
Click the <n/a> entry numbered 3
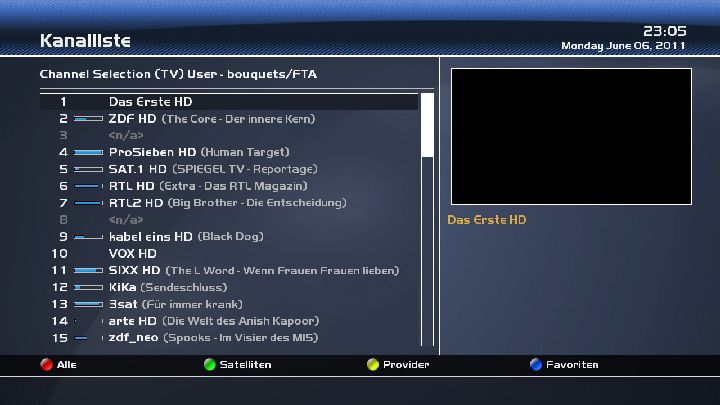coord(126,135)
